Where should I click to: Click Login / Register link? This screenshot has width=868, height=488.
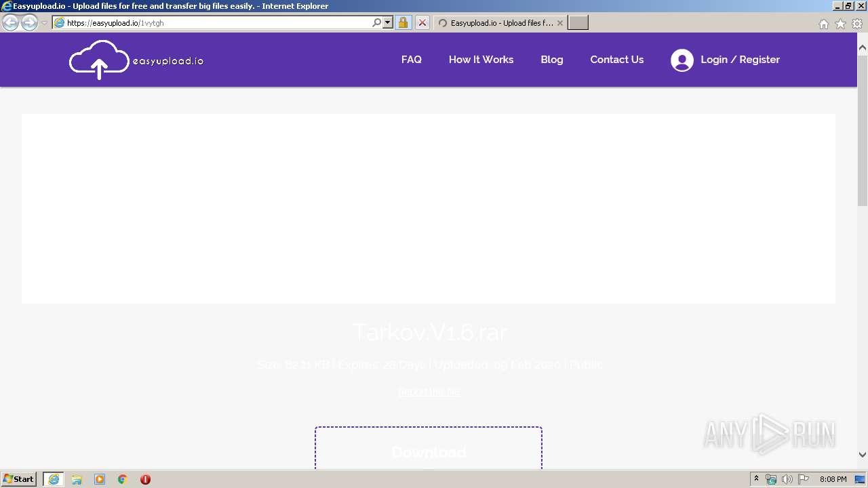[740, 60]
